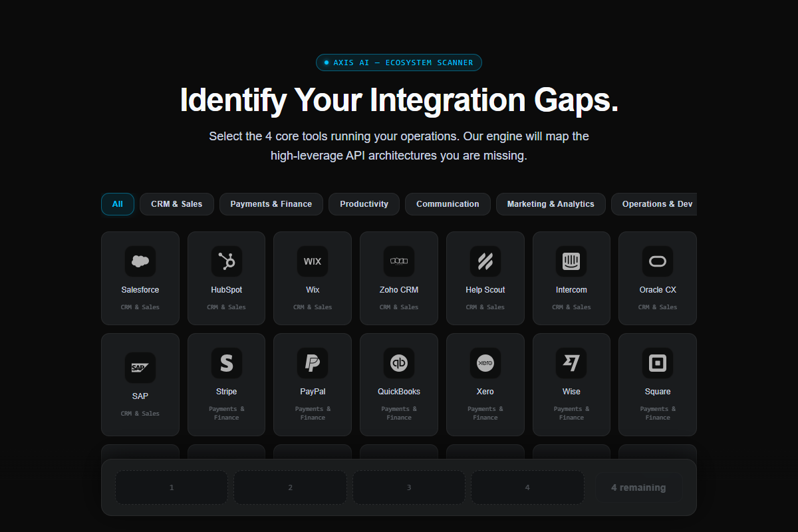The height and width of the screenshot is (532, 798).
Task: Click the Wise name label
Action: (571, 392)
